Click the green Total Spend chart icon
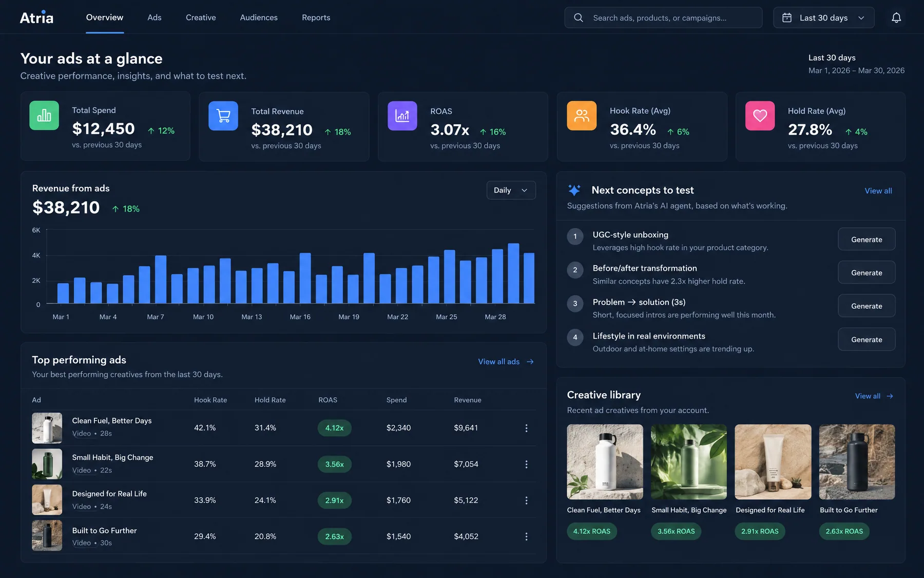Image resolution: width=924 pixels, height=578 pixels. [44, 116]
